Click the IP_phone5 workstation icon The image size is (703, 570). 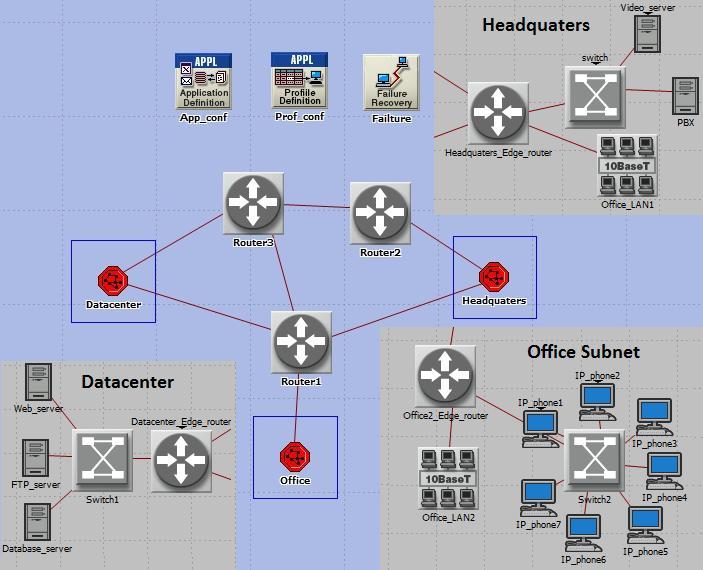[x=646, y=525]
